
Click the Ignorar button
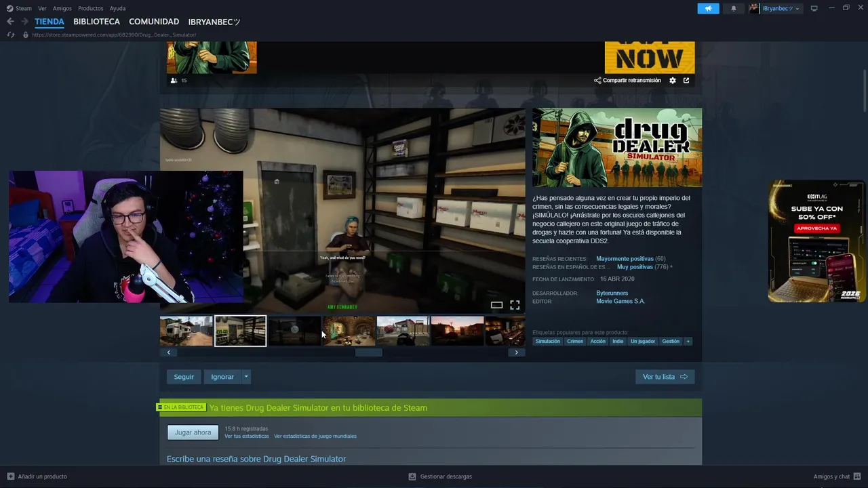(x=222, y=377)
